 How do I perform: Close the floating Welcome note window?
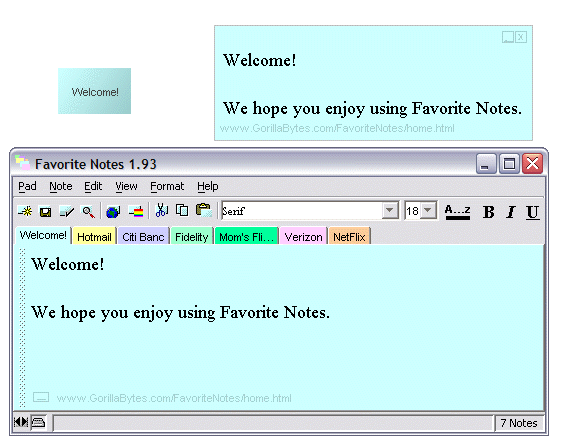pyautogui.click(x=521, y=37)
